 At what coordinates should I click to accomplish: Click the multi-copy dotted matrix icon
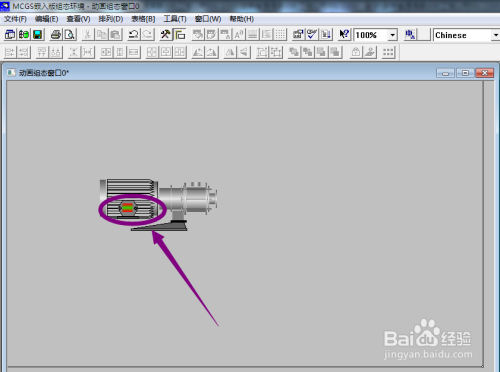[x=388, y=52]
